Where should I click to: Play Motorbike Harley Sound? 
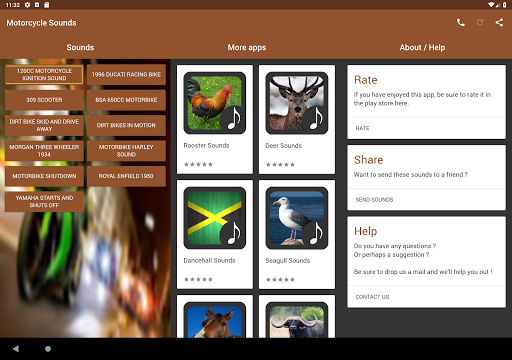coord(126,151)
